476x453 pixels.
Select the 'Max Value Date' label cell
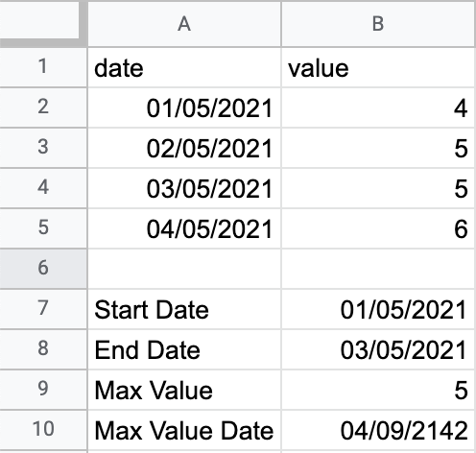coord(184,430)
